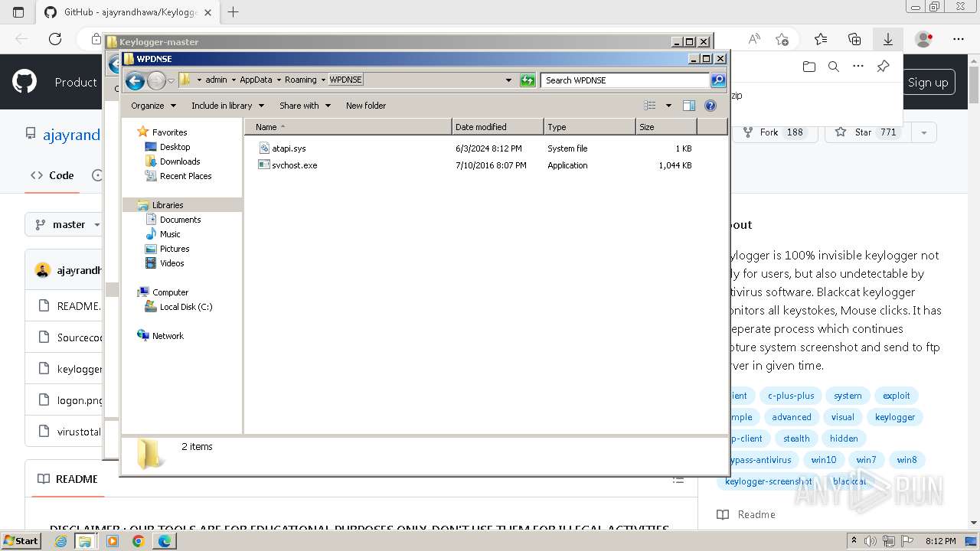
Task: Create a New folder
Action: click(x=366, y=106)
